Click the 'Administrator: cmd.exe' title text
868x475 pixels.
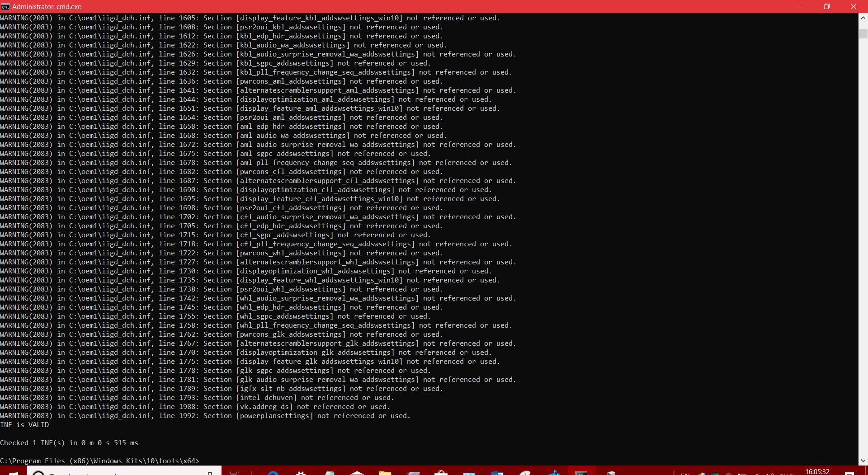(47, 7)
